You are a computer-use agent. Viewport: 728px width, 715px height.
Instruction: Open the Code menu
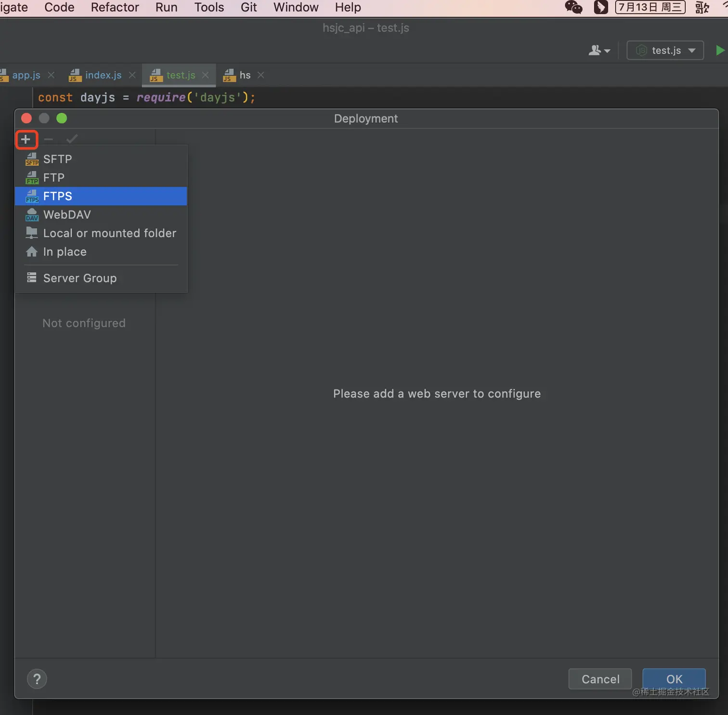(x=59, y=7)
